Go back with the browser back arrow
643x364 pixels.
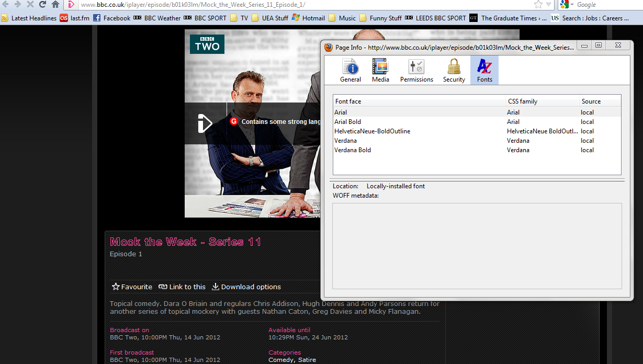point(6,4)
